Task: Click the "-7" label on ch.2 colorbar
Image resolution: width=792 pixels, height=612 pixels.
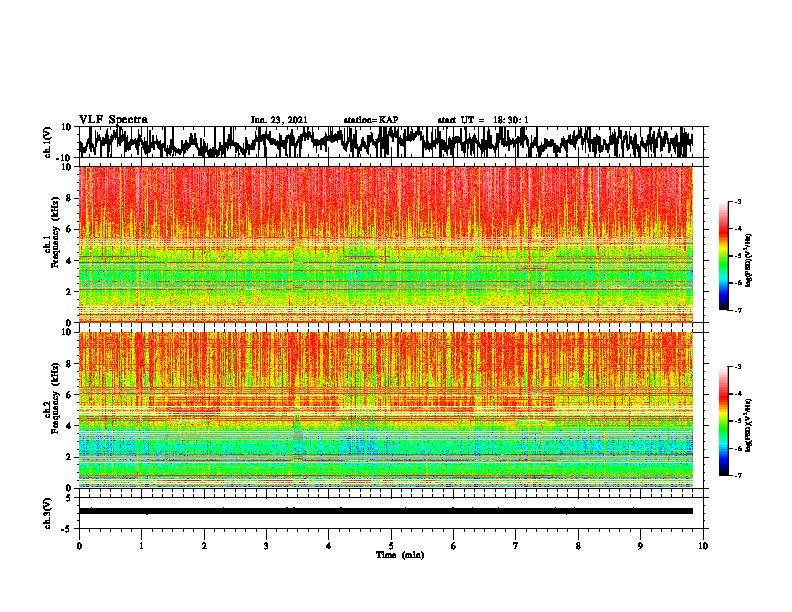Action: point(737,475)
